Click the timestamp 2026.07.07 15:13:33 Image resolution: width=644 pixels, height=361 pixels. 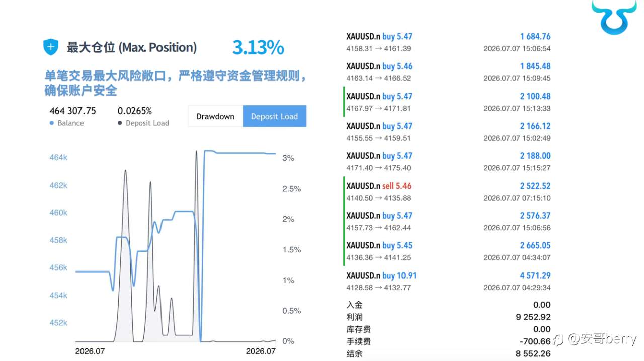pos(517,108)
